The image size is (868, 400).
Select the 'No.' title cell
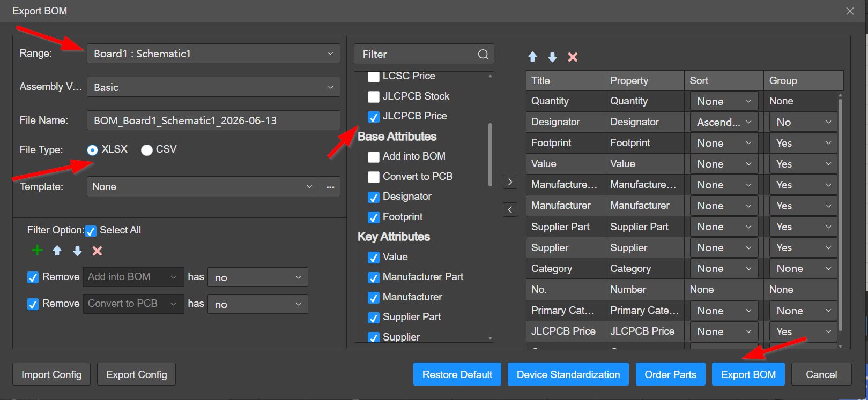tap(566, 290)
